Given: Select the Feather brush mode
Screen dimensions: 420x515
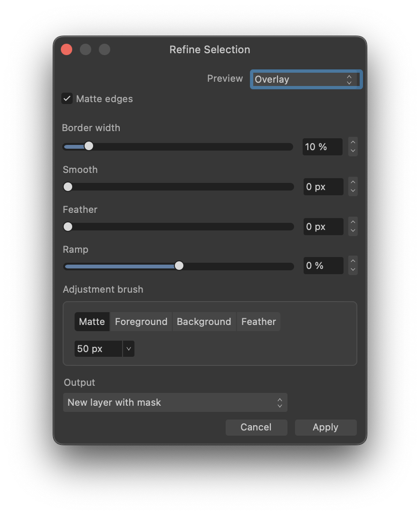Looking at the screenshot, I should click(x=258, y=322).
